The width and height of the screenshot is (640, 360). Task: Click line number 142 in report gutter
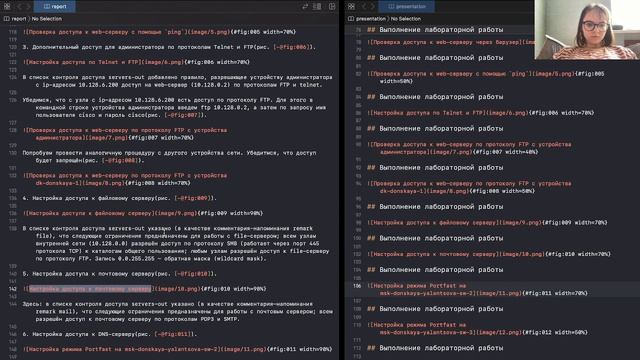[x=13, y=289]
